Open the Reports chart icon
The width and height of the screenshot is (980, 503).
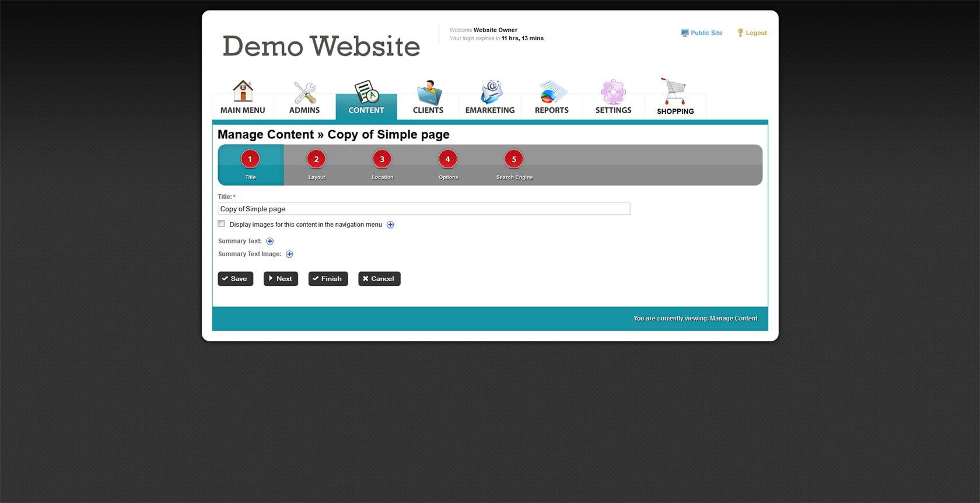point(552,92)
